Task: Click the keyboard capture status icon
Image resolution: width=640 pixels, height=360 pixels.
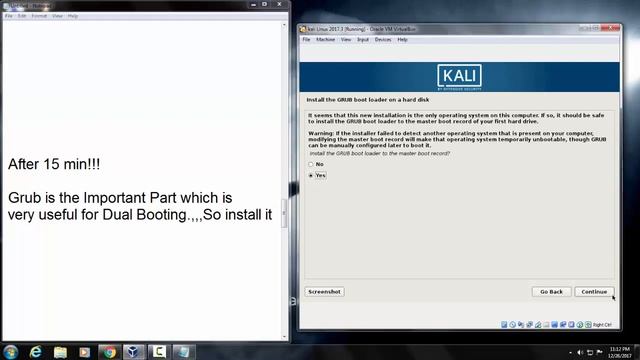Action: point(588,324)
